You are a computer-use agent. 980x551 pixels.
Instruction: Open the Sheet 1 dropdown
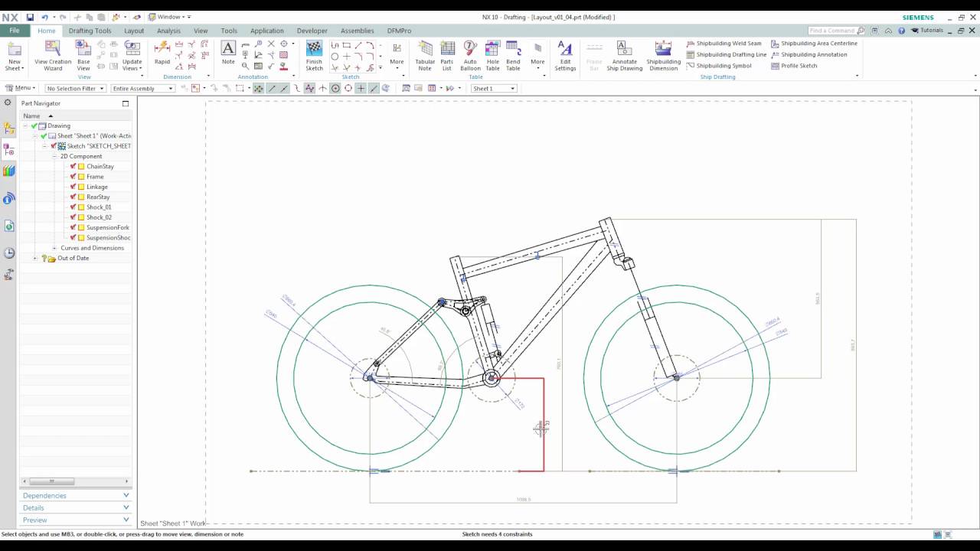pyautogui.click(x=494, y=89)
